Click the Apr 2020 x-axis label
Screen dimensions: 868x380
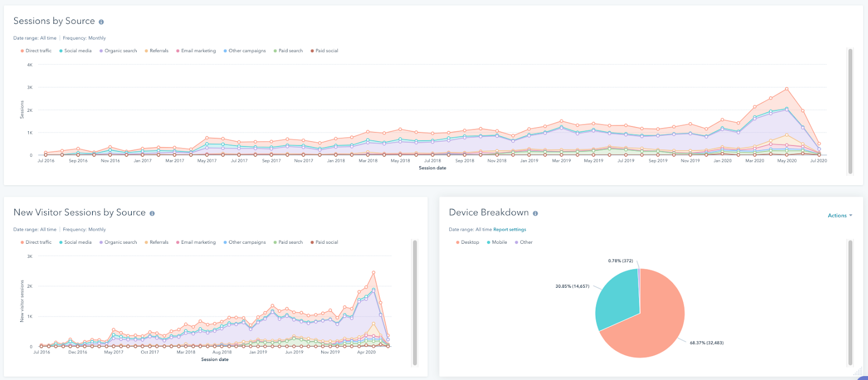coord(366,352)
